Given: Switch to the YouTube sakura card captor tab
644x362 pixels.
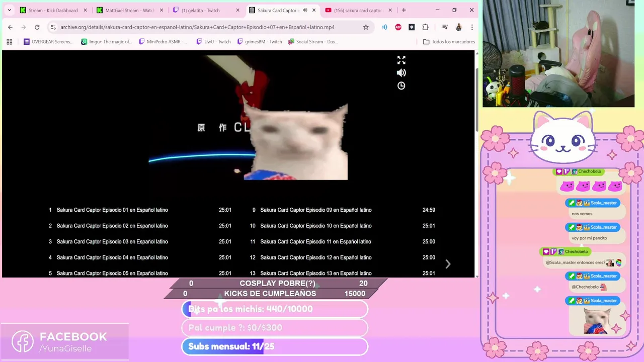Looking at the screenshot, I should point(358,10).
